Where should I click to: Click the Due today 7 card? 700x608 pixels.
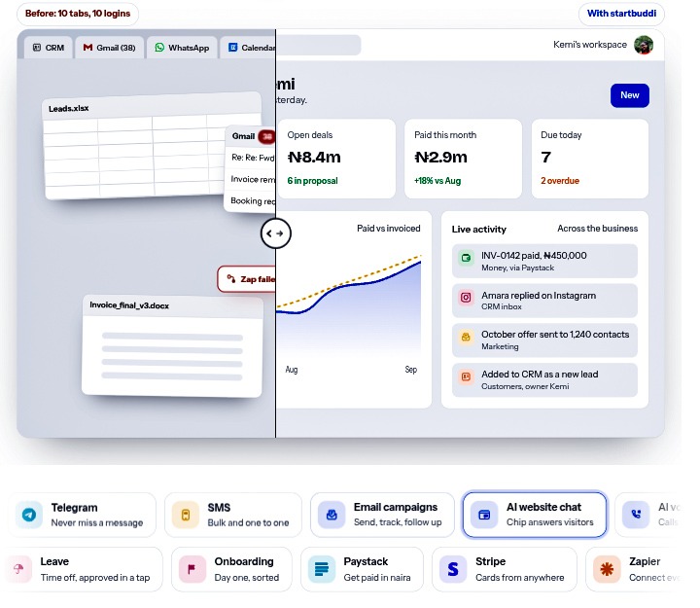point(590,159)
